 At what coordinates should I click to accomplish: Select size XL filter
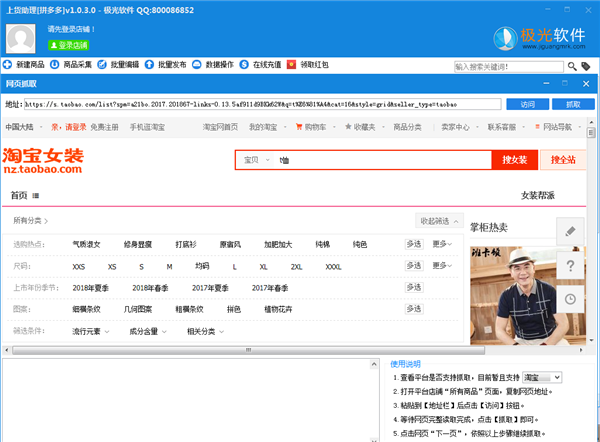tap(263, 266)
